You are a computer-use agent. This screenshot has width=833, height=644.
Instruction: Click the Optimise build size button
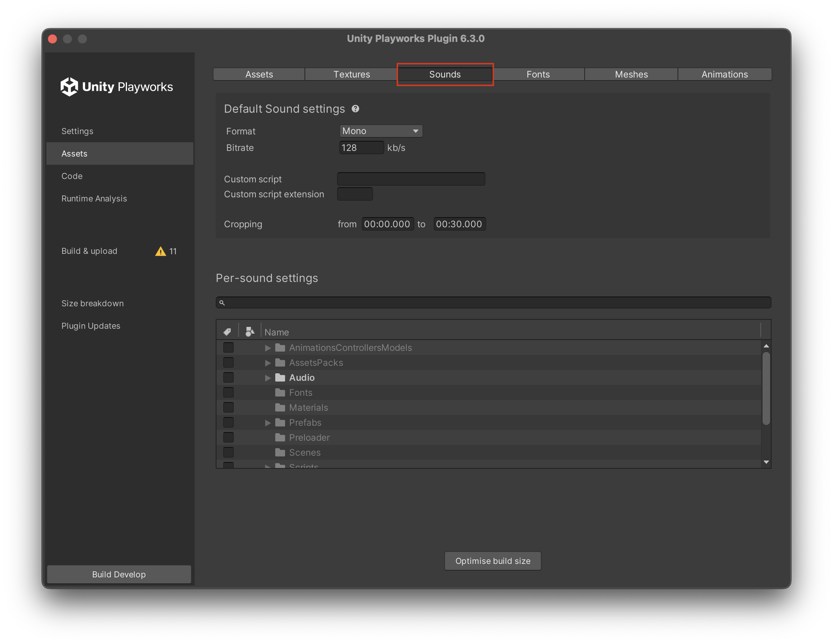pos(493,561)
